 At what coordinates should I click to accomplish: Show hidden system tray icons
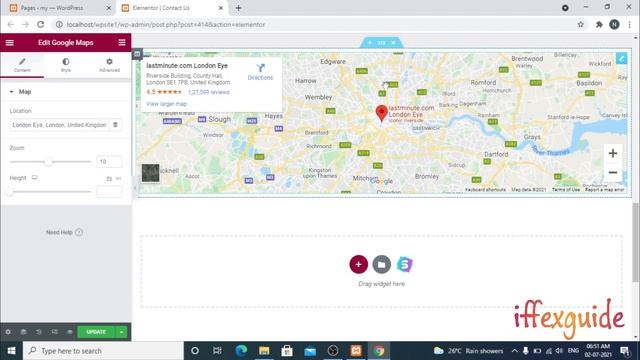coord(514,351)
